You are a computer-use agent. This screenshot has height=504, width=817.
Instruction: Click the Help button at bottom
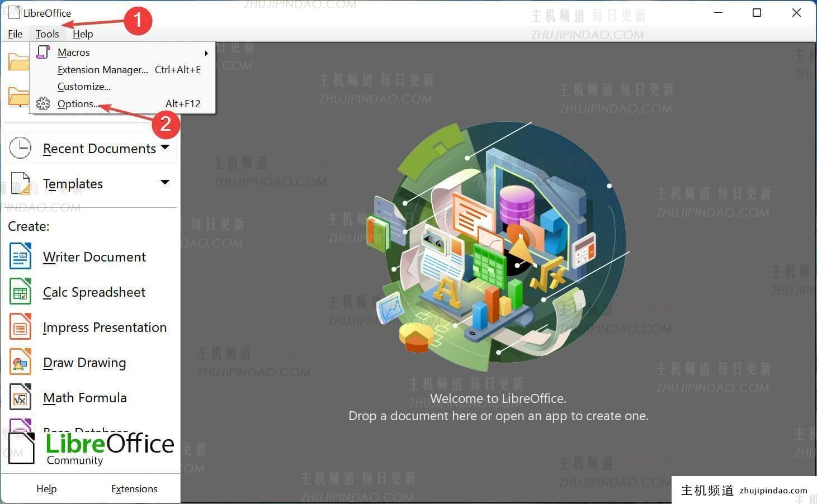[x=46, y=488]
